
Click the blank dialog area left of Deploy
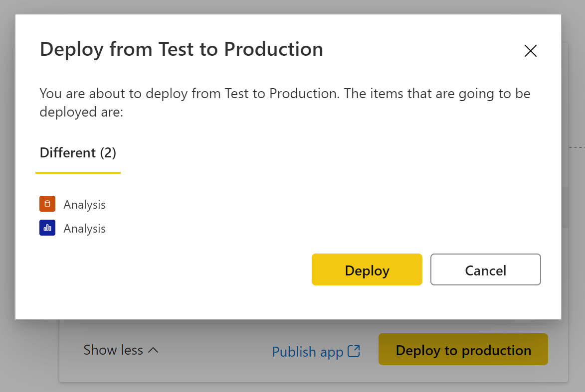[175, 270]
